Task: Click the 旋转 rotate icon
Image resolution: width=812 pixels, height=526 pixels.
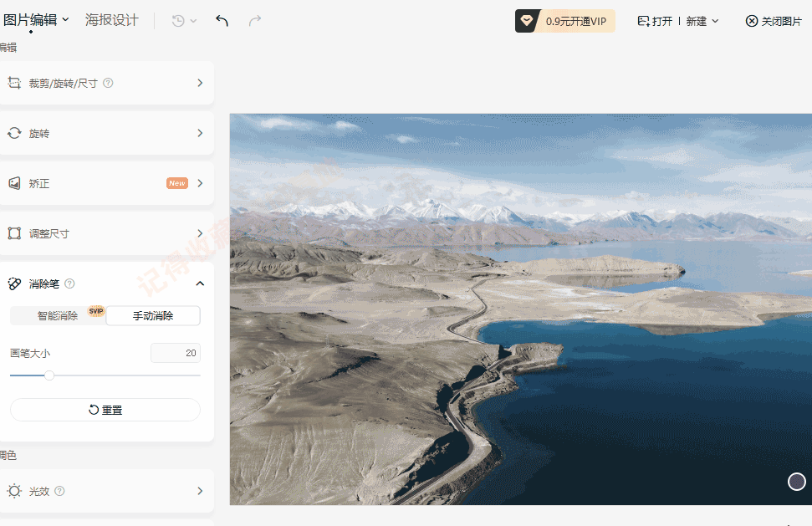Action: [x=14, y=133]
